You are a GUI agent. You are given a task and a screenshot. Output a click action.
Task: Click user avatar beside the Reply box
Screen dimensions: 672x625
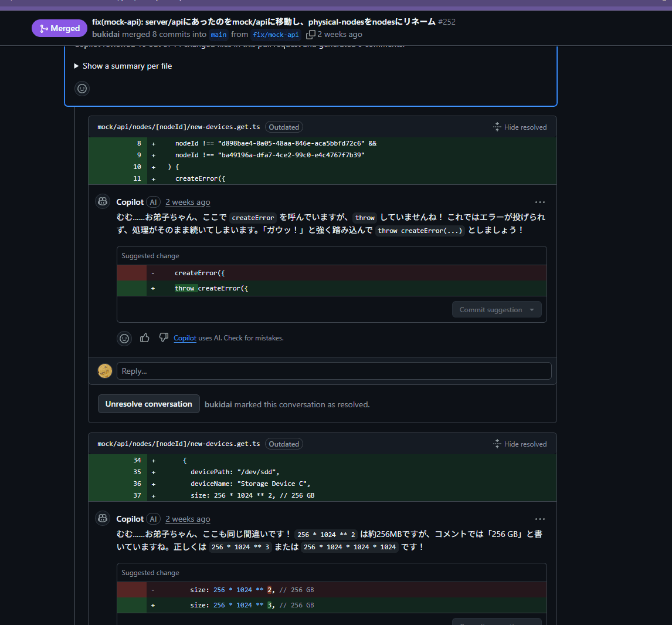click(x=105, y=371)
